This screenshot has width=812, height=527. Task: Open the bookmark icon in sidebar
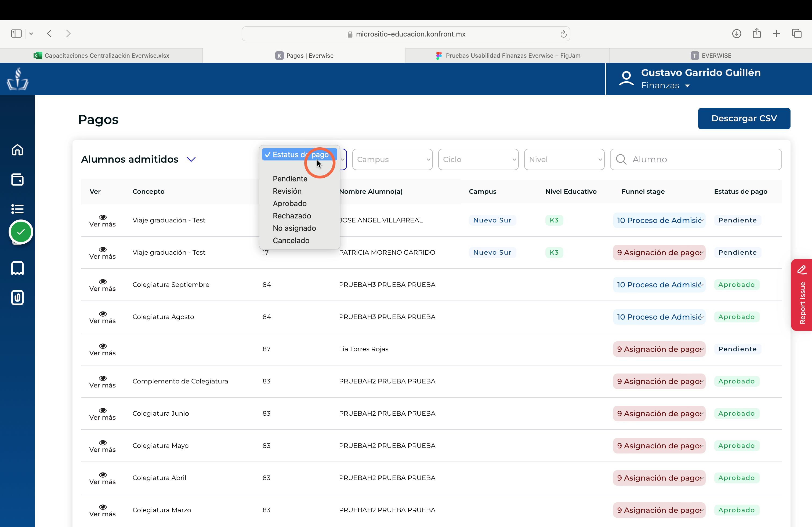tap(17, 268)
